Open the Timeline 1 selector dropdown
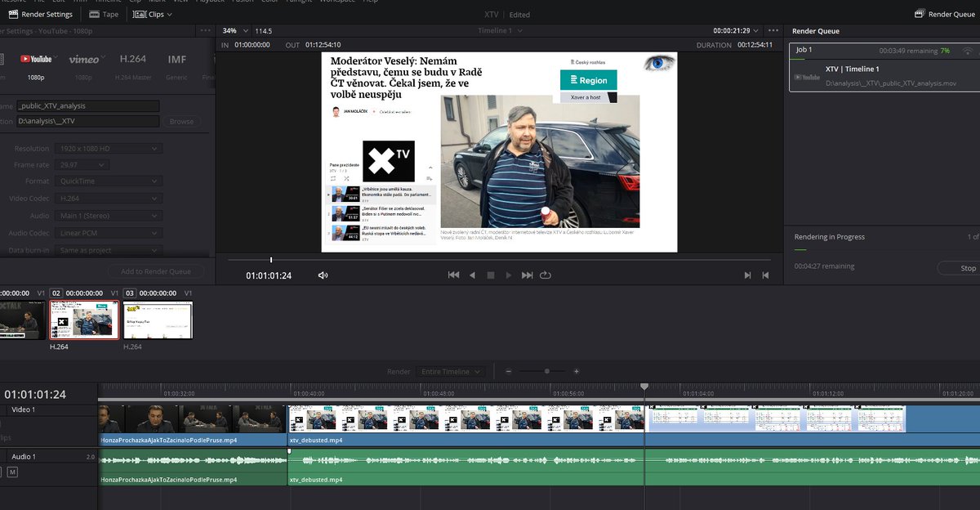This screenshot has height=510, width=980. [499, 30]
